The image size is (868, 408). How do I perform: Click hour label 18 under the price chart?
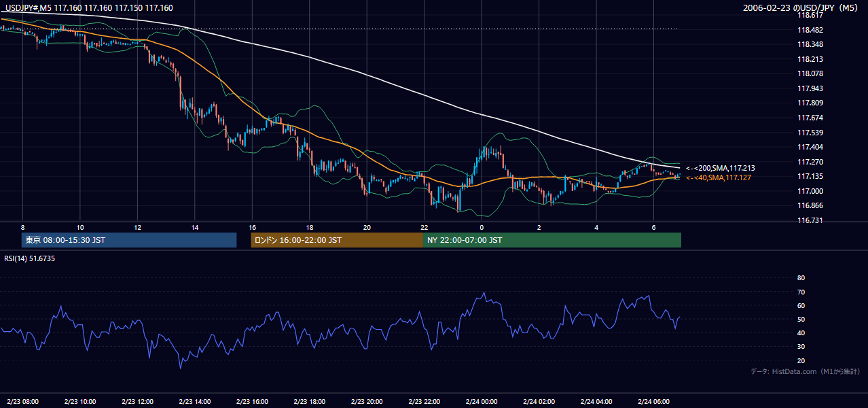[x=310, y=227]
